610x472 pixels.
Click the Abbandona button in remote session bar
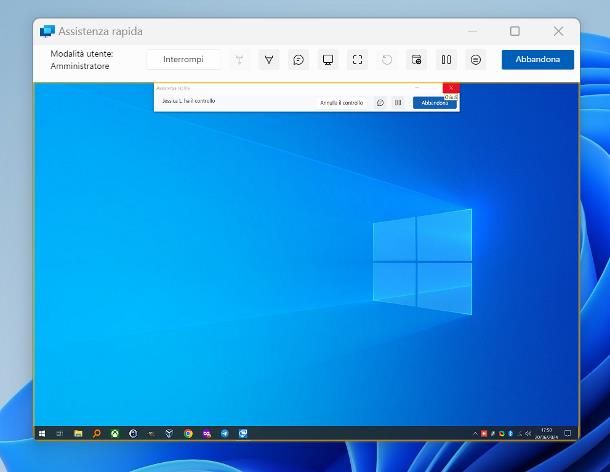coord(435,103)
